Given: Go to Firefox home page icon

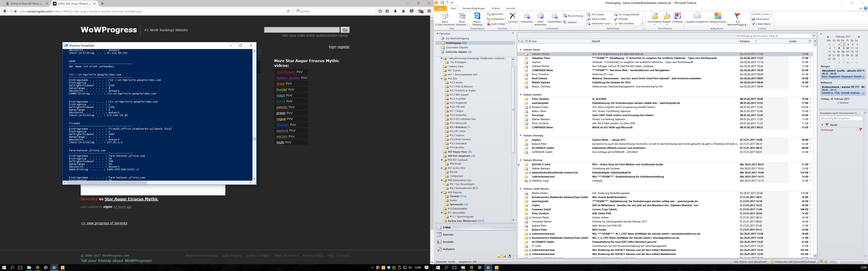Looking at the screenshot, I should coord(403,11).
